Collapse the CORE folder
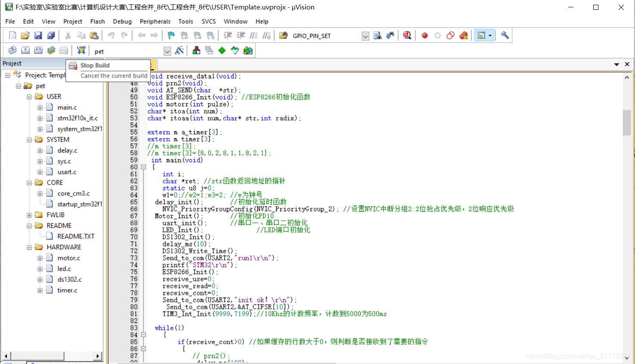635x364 pixels. (x=29, y=183)
